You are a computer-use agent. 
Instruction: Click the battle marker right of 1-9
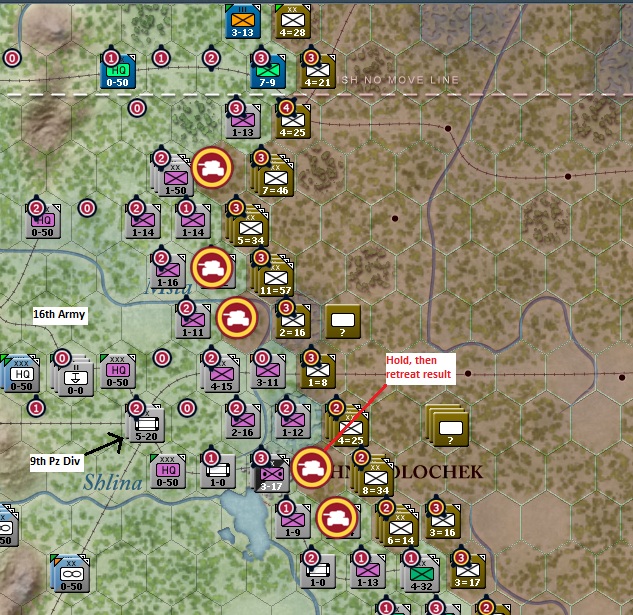337,518
